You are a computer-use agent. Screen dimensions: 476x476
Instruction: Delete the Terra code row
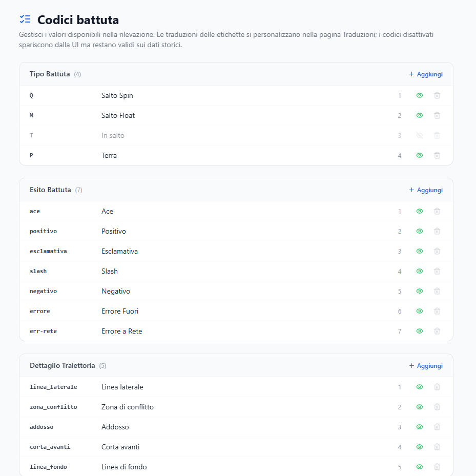point(437,155)
